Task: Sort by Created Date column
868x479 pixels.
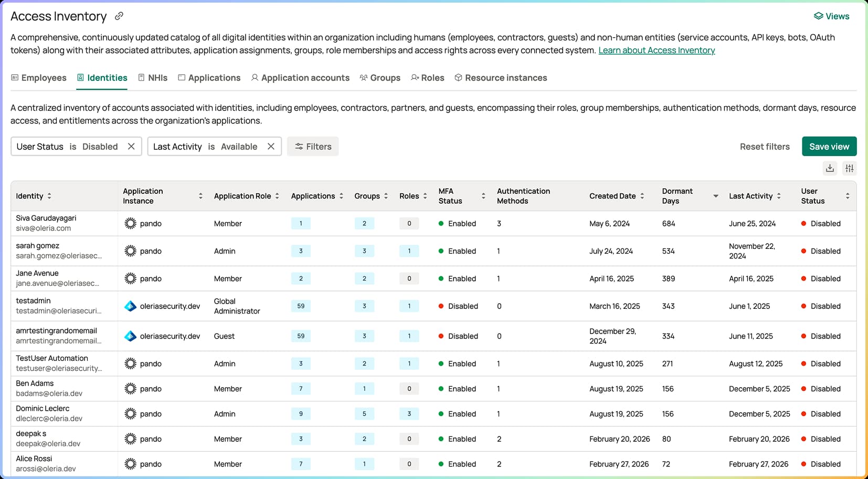Action: [642, 196]
